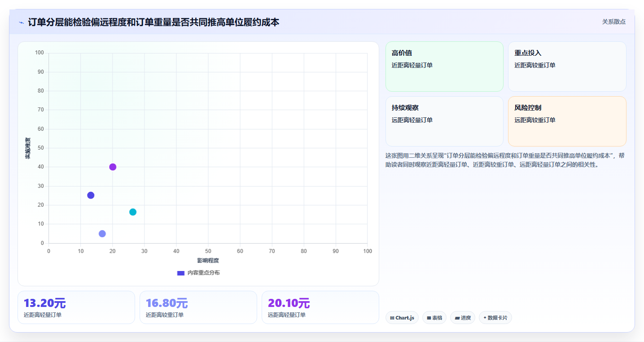Image resolution: width=644 pixels, height=342 pixels.
Task: Click the teal scatter point at 16
Action: 133,212
